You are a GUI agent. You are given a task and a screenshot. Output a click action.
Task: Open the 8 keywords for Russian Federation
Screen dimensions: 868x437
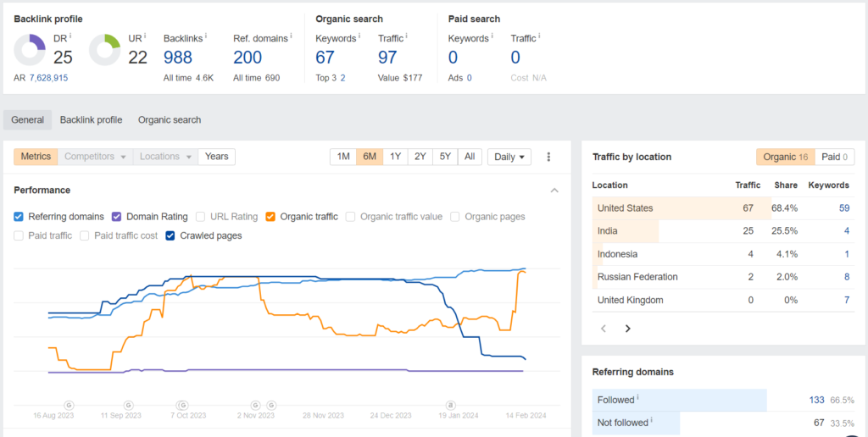(847, 277)
